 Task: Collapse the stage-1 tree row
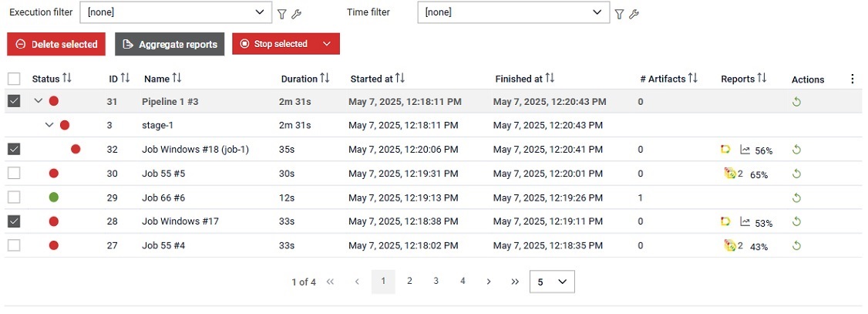point(49,125)
